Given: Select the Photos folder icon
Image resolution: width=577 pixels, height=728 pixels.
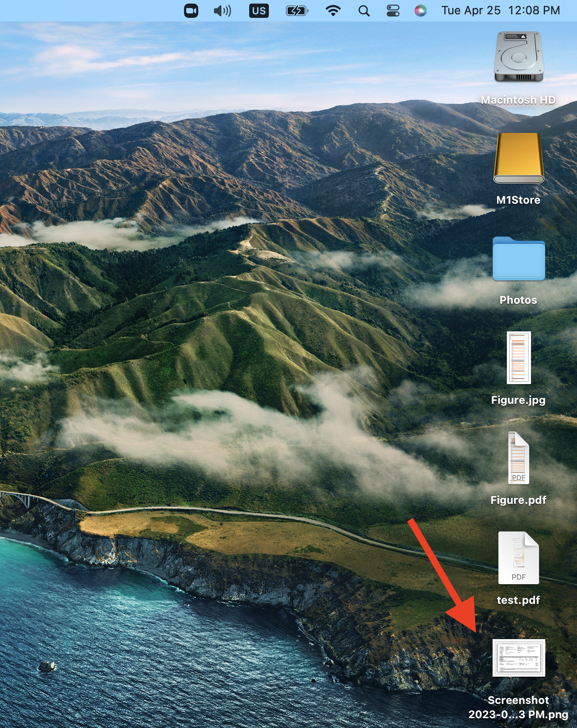Looking at the screenshot, I should coord(518,259).
